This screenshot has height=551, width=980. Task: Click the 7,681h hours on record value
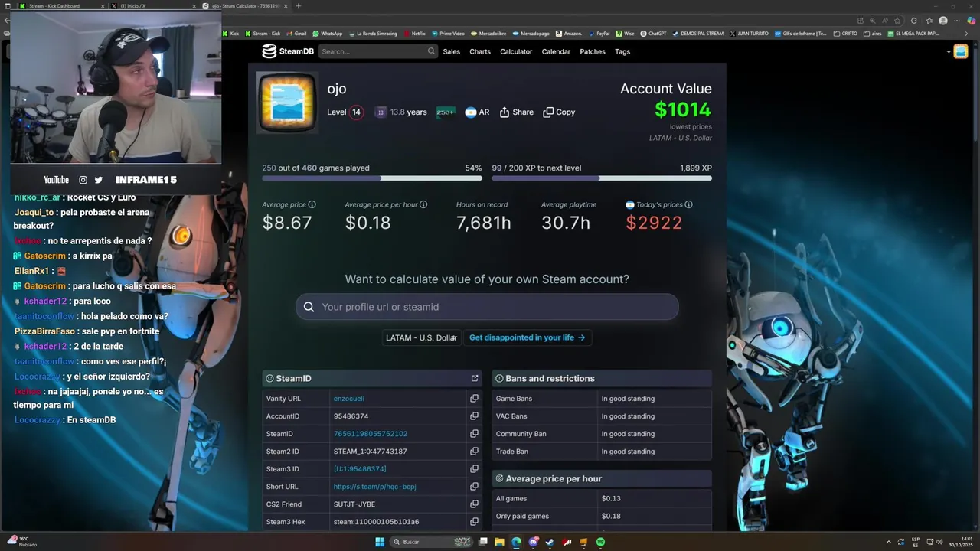[484, 223]
